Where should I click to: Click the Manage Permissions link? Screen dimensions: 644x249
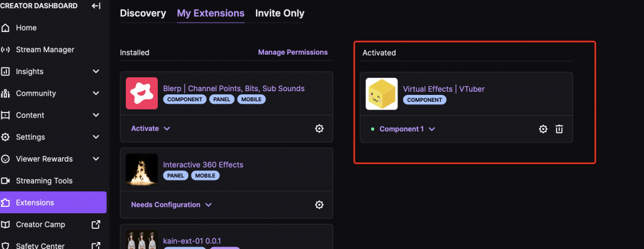[293, 52]
